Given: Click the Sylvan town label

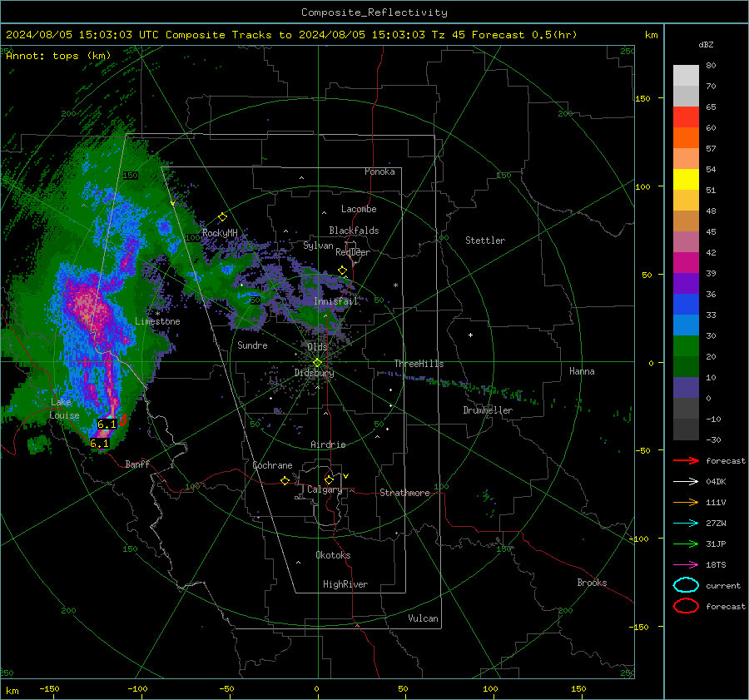Looking at the screenshot, I should (x=318, y=246).
